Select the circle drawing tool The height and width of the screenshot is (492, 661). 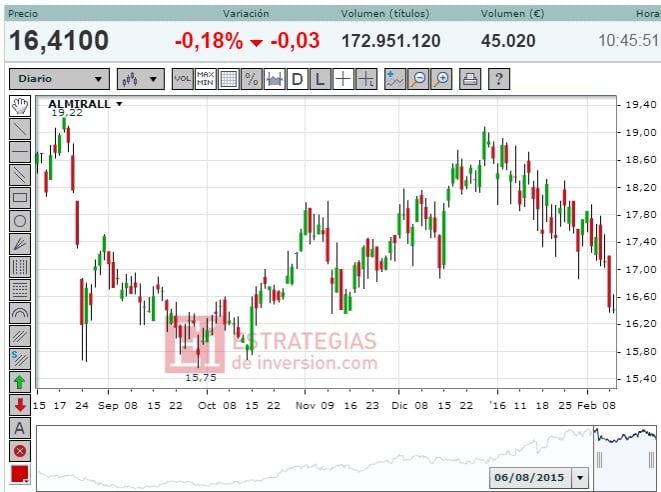[20, 221]
